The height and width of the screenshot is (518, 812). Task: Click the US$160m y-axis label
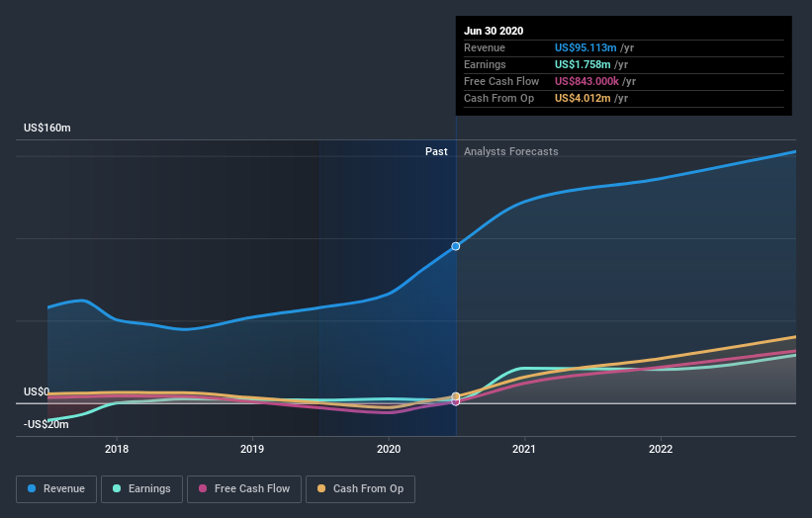tap(47, 128)
